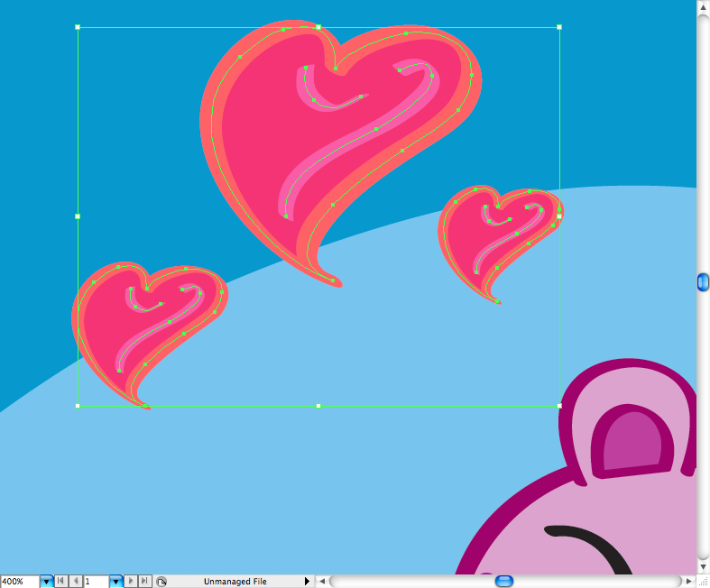
Task: Open the artboard number dropdown
Action: [115, 582]
